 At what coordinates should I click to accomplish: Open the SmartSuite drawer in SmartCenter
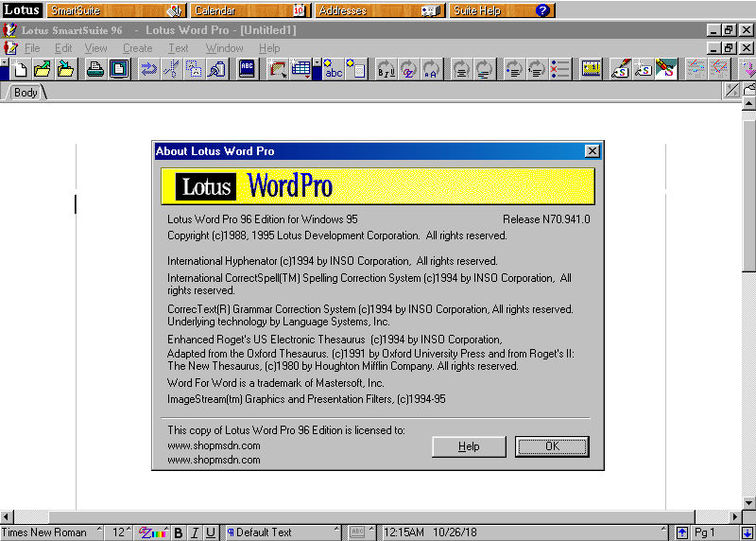tap(116, 10)
